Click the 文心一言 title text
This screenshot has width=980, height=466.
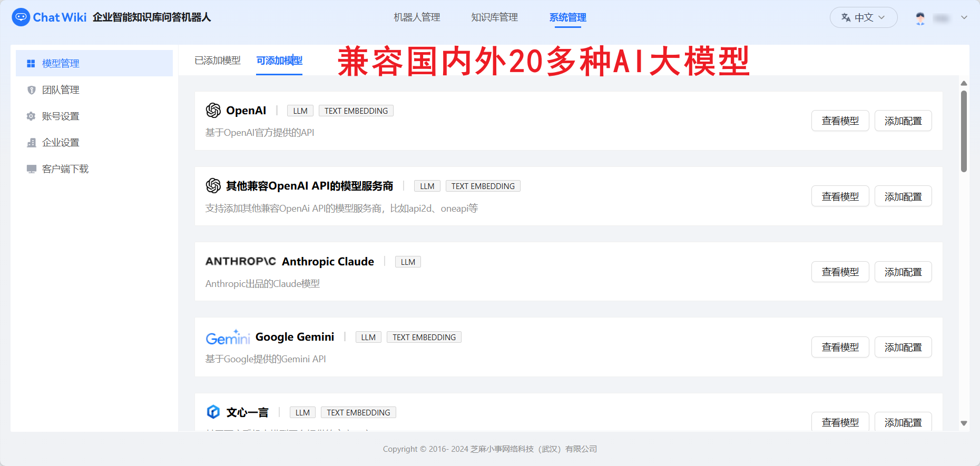tap(248, 412)
